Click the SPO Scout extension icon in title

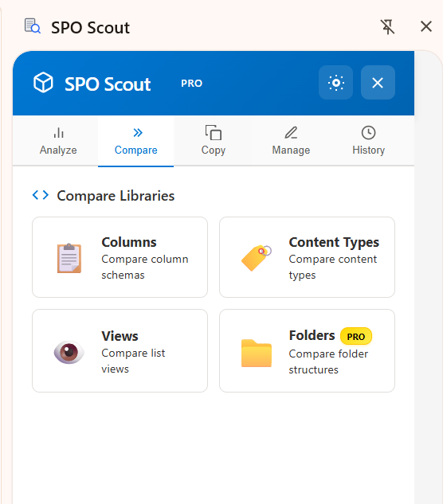(x=33, y=26)
